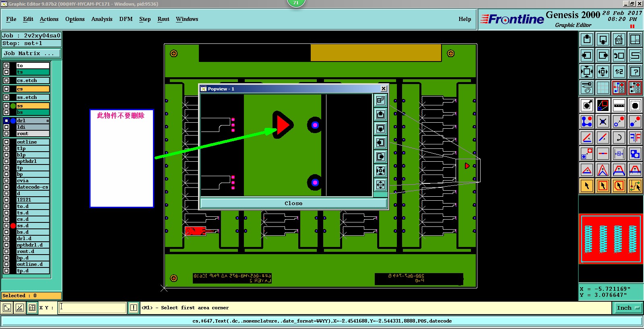Click the question mark help icon
644x329 pixels.
tap(635, 72)
